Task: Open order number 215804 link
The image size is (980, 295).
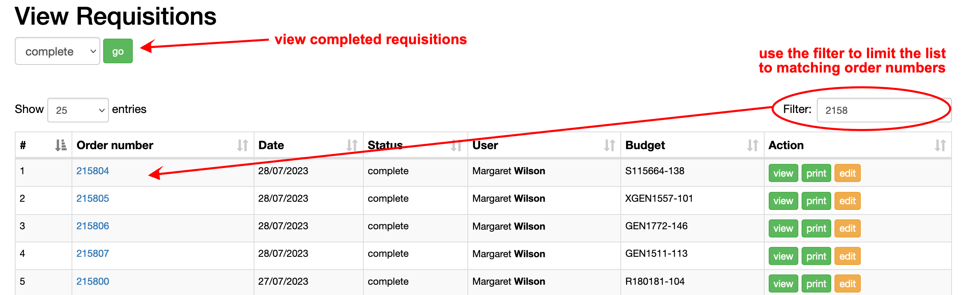Action: pyautogui.click(x=92, y=171)
